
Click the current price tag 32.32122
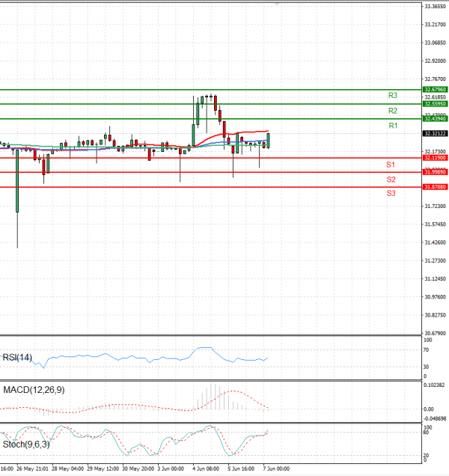pyautogui.click(x=435, y=133)
